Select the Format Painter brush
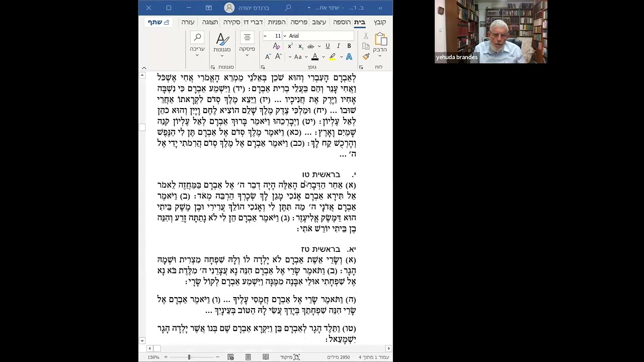 (x=366, y=57)
